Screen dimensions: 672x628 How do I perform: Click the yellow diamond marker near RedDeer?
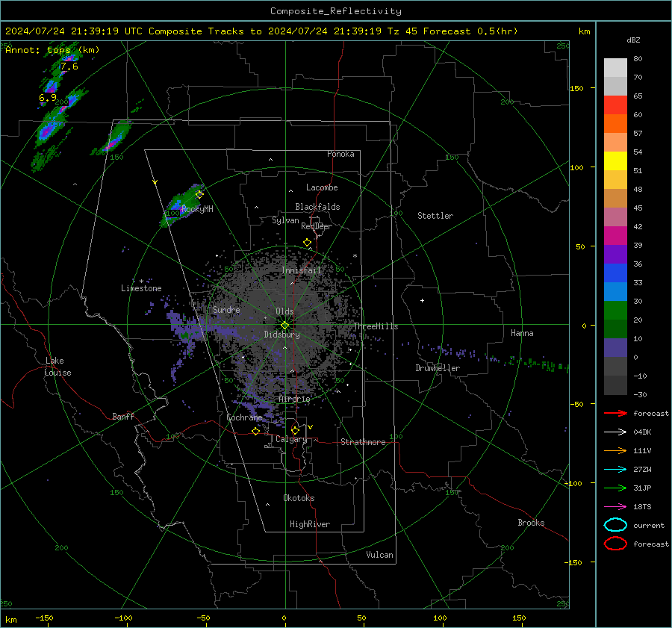(x=308, y=243)
